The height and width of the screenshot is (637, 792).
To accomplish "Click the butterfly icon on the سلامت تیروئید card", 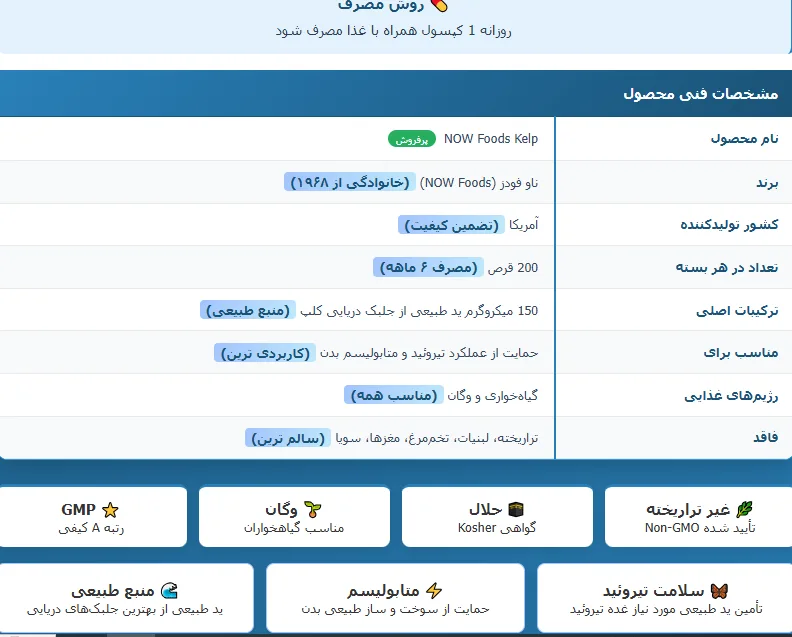I will (747, 590).
